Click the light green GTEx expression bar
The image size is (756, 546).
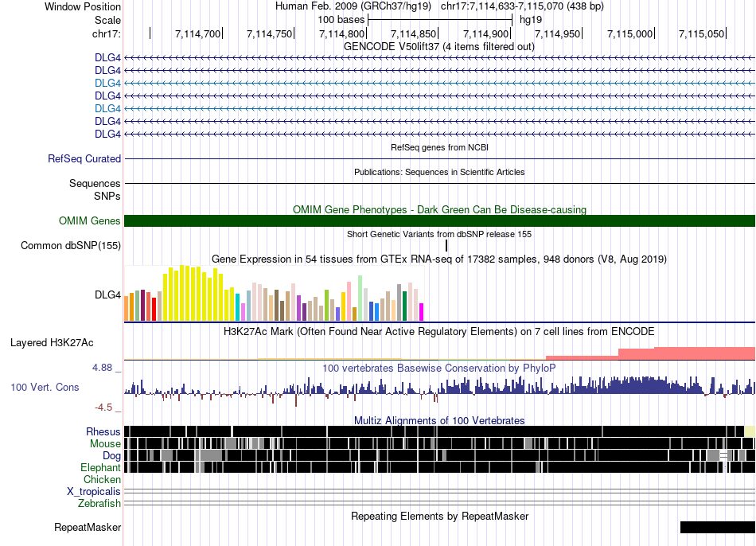point(360,298)
